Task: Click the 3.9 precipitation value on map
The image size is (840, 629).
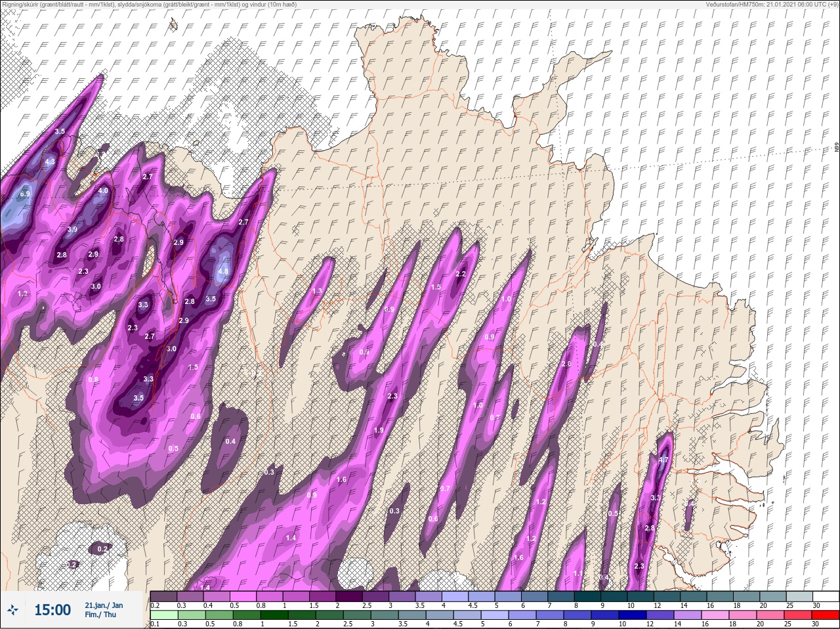Action: point(72,229)
